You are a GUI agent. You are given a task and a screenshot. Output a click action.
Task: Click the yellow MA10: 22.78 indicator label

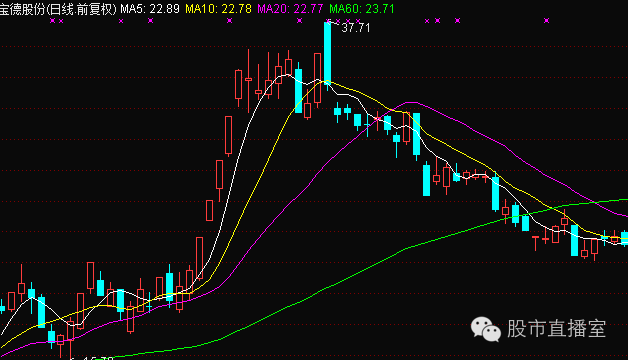coord(218,8)
